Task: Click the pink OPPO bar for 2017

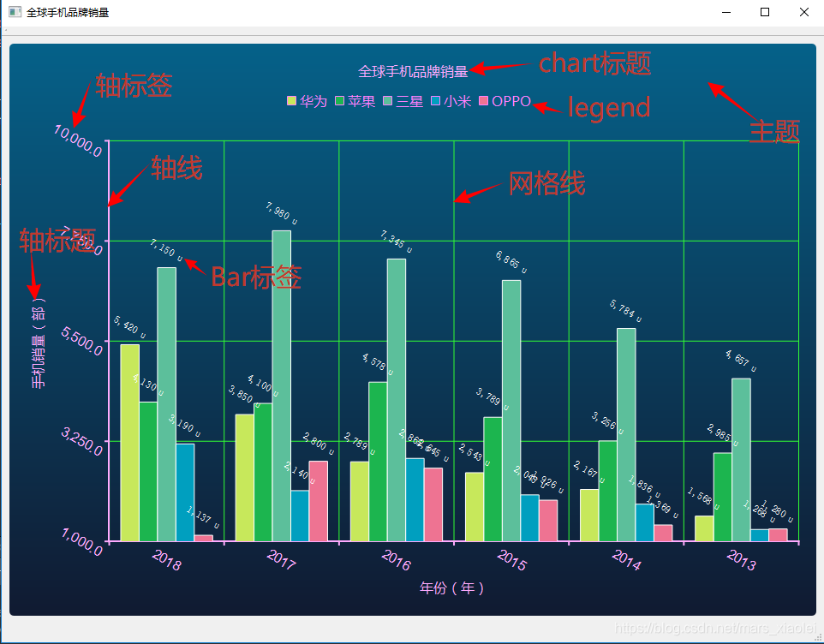Action: tap(319, 501)
